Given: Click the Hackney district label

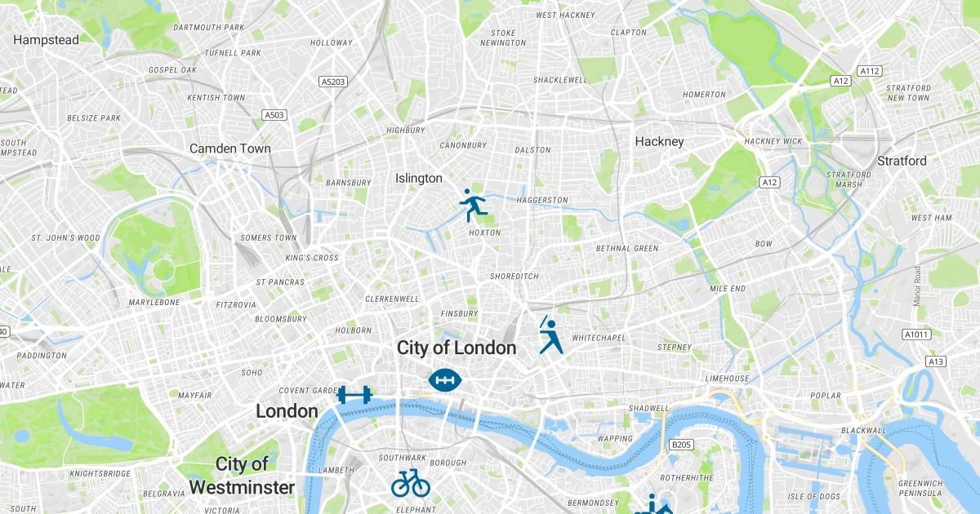Looking at the screenshot, I should [x=659, y=141].
